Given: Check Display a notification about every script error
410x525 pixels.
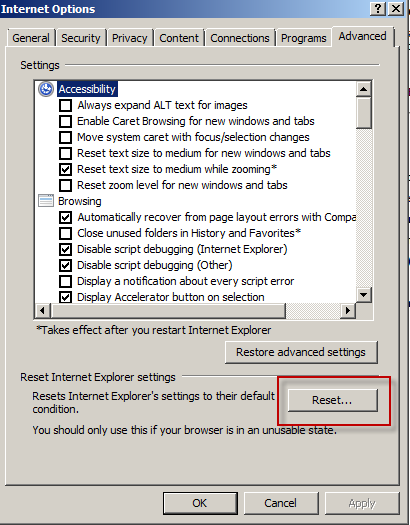Looking at the screenshot, I should click(65, 281).
